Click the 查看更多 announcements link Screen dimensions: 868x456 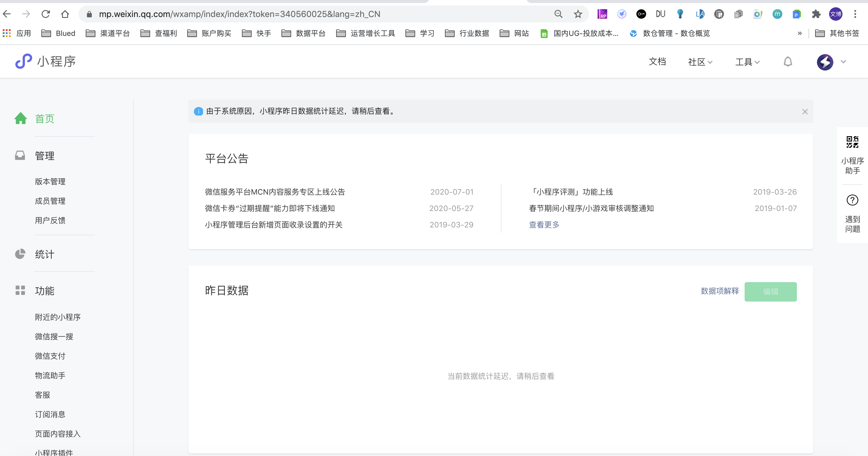click(x=544, y=225)
